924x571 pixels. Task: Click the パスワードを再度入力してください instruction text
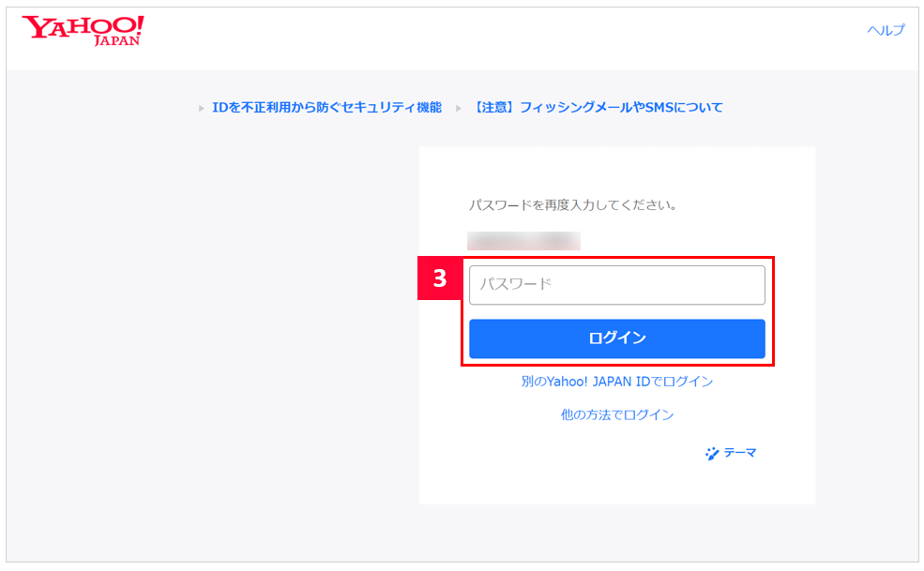click(x=572, y=204)
